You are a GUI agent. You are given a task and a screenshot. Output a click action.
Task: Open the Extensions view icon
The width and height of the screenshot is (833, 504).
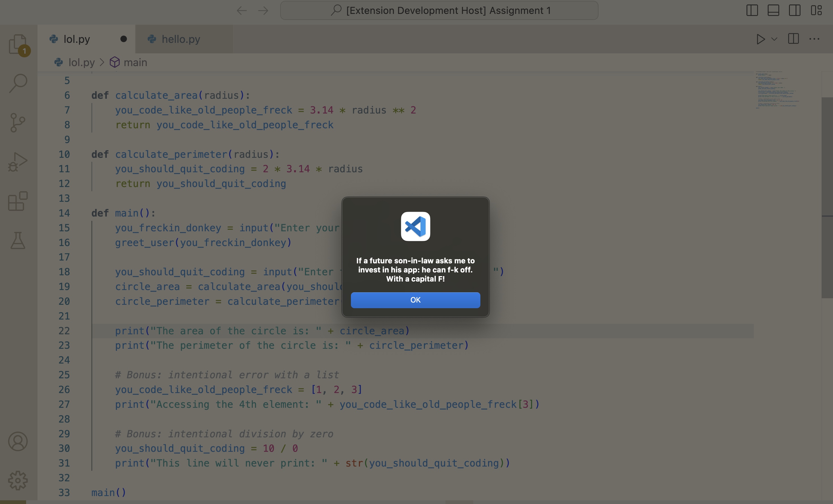(18, 201)
